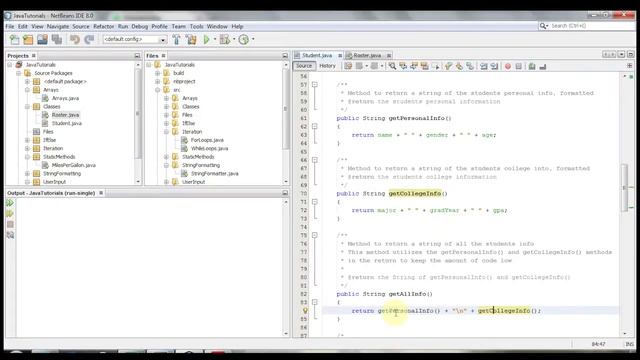Screen dimensions: 640x360
Task: Uncomment the selected lines icon
Action: pyautogui.click(x=542, y=66)
